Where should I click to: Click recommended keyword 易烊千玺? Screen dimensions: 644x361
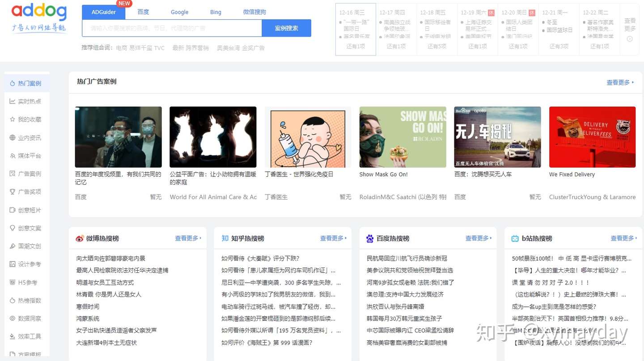tap(141, 48)
